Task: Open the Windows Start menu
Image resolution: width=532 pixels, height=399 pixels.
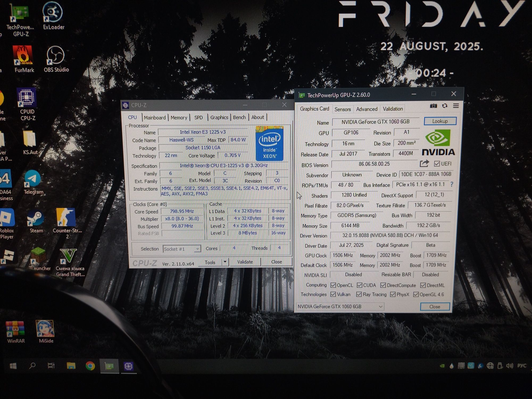Action: coord(13,366)
